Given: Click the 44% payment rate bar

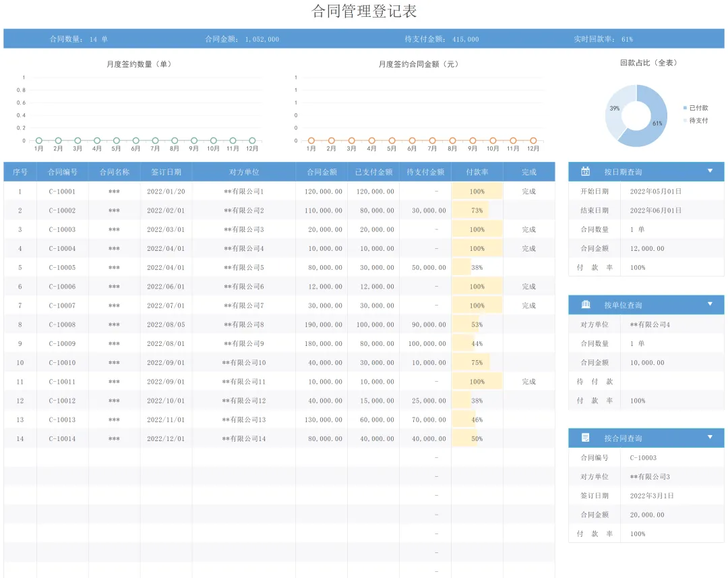Looking at the screenshot, I should pyautogui.click(x=463, y=344).
